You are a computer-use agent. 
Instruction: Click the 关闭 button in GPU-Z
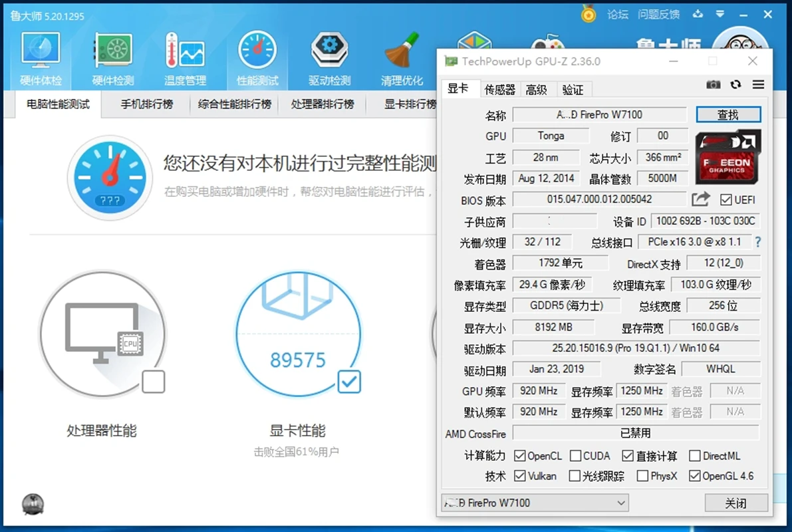(x=736, y=503)
